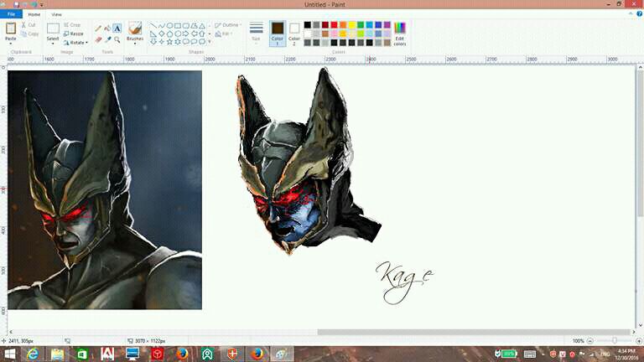This screenshot has width=644, height=362.
Task: Click the horizontal scrollbar thumb
Action: click(x=474, y=332)
